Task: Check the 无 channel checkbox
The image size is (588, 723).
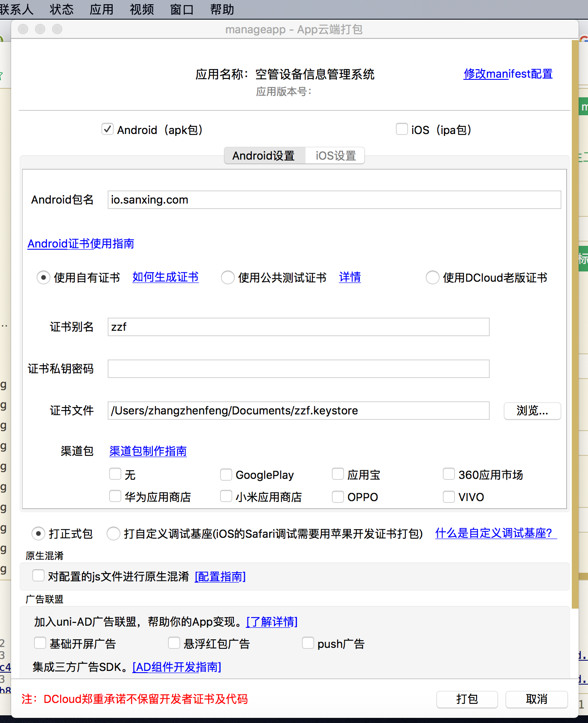Action: 115,474
